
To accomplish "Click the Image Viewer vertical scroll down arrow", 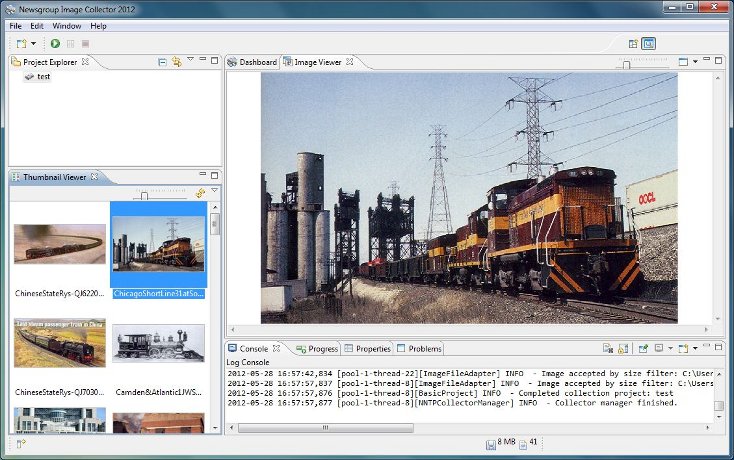I will click(x=718, y=319).
